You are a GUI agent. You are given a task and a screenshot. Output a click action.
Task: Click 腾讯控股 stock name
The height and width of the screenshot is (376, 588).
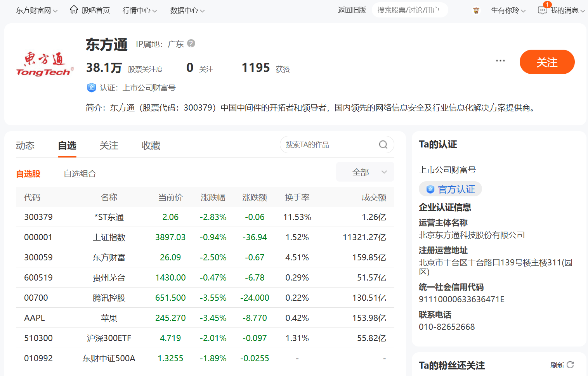click(x=109, y=298)
